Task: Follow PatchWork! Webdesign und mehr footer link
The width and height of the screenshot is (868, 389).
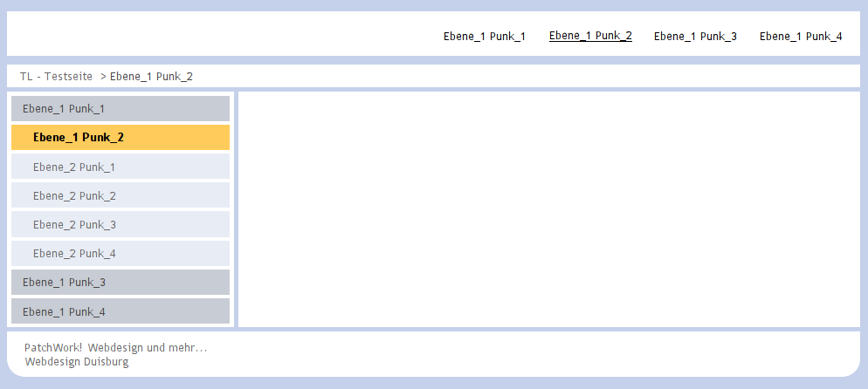Action: pyautogui.click(x=115, y=348)
